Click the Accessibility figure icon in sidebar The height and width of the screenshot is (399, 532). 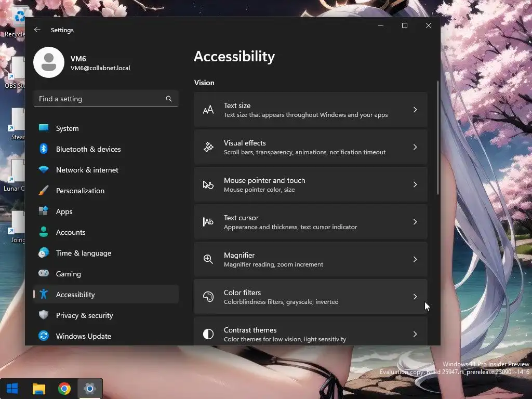(44, 294)
